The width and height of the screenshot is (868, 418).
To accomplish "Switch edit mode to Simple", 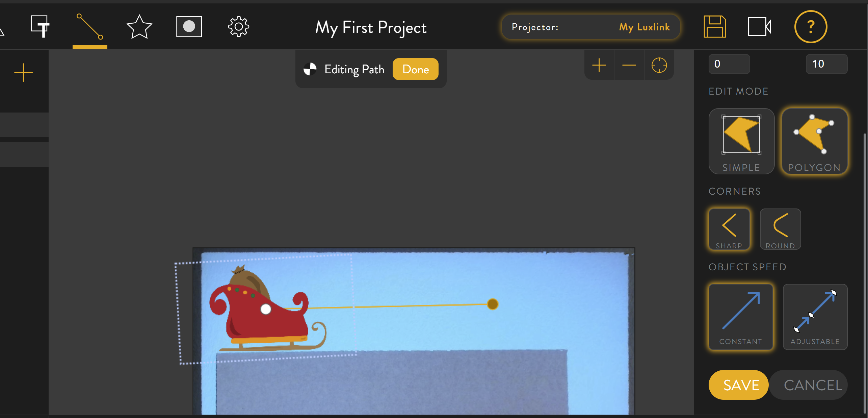I will [741, 141].
